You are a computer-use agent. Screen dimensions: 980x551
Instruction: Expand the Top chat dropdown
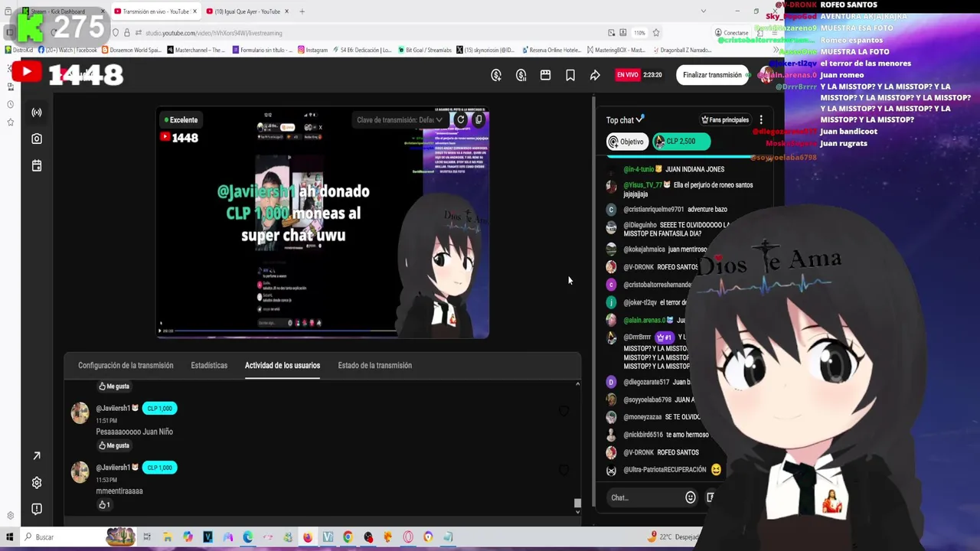pyautogui.click(x=625, y=120)
